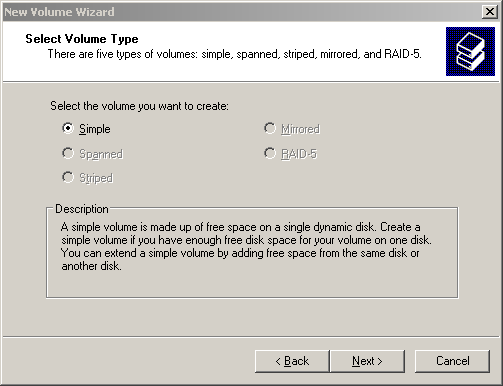
Task: Proceed using the Next button
Action: [x=367, y=361]
